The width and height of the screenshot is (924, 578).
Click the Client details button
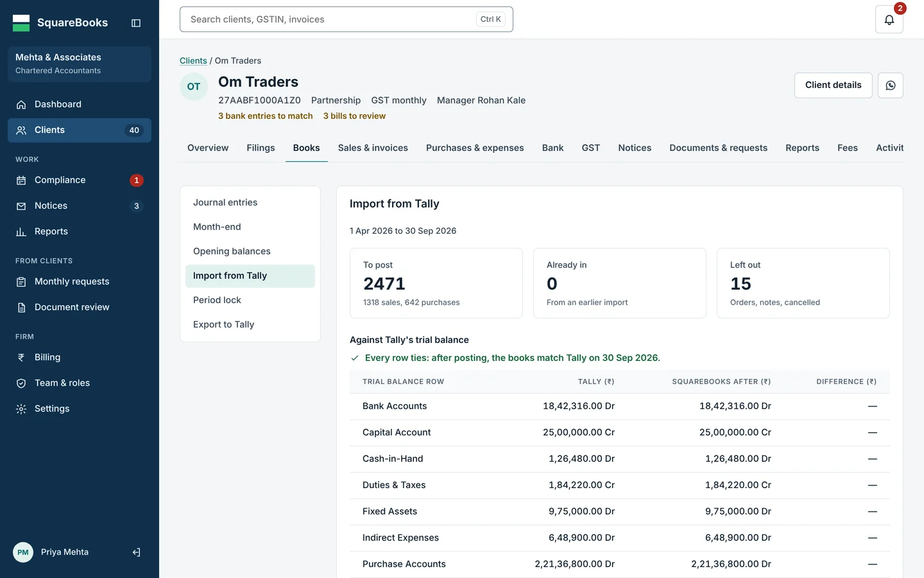833,85
